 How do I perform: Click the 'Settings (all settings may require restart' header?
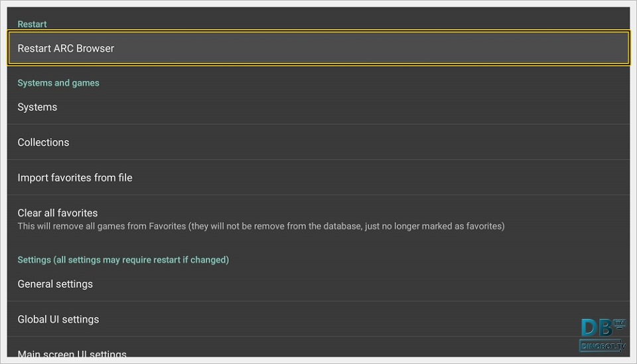click(123, 260)
